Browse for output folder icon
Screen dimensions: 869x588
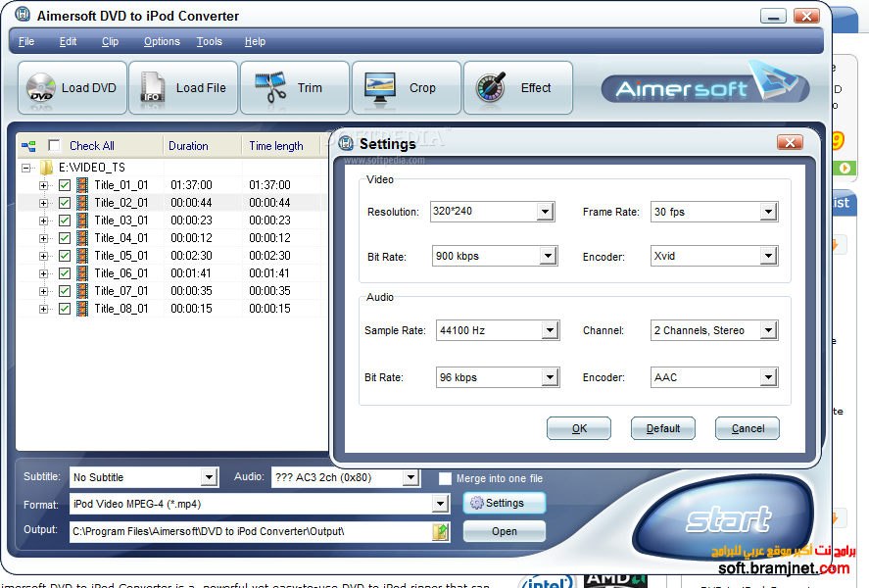point(440,532)
